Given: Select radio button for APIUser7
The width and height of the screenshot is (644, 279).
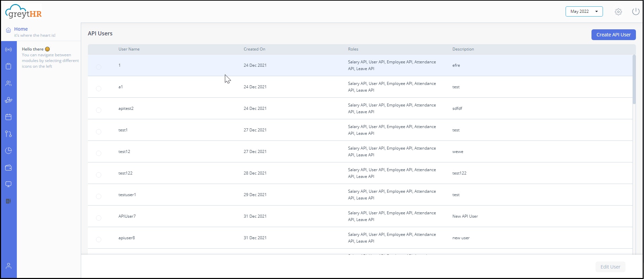Looking at the screenshot, I should click(x=99, y=218).
